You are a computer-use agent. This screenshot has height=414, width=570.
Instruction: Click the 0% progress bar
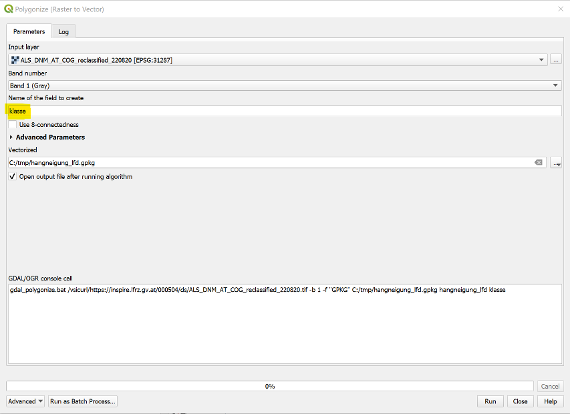point(270,386)
